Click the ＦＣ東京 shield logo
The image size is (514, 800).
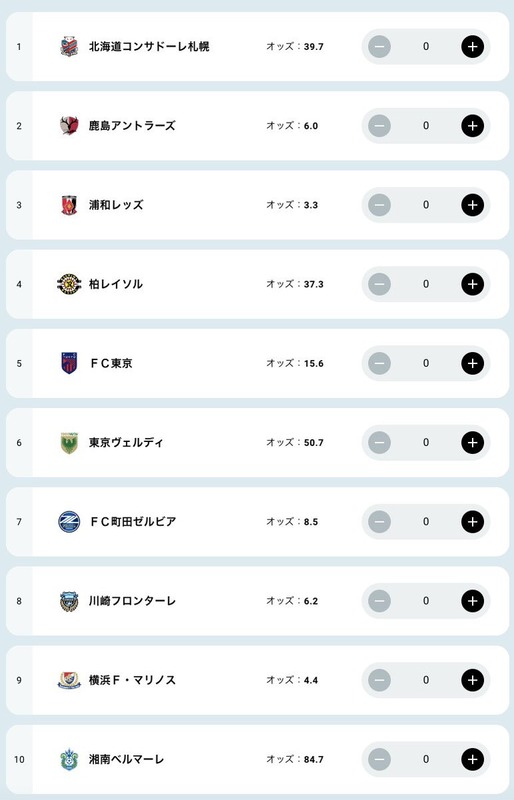(69, 363)
